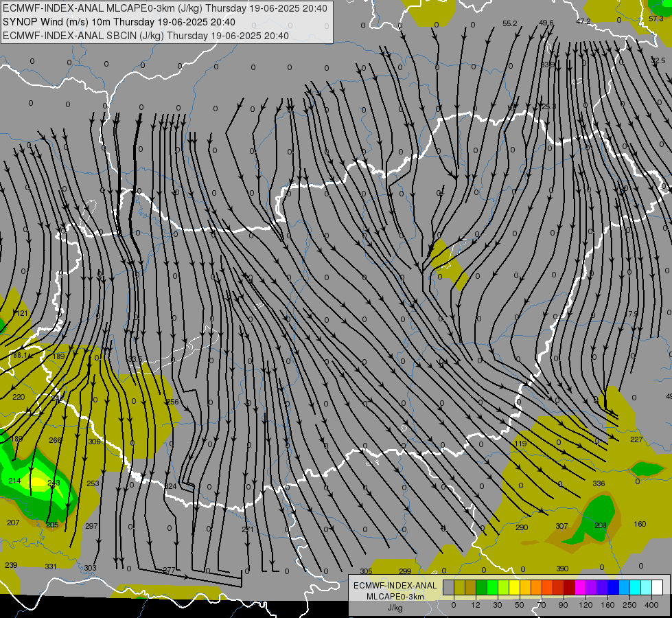The image size is (672, 618).
Task: Select the map value 208
Action: [601, 526]
